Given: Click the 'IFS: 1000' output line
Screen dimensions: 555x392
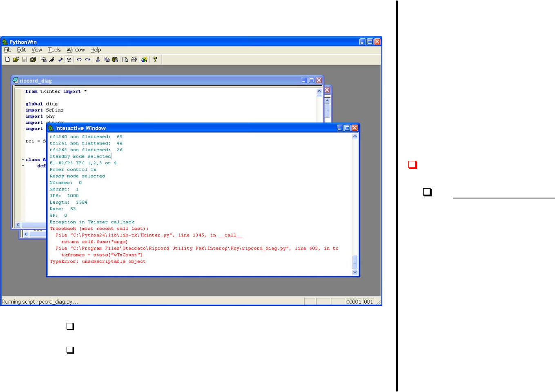Looking at the screenshot, I should 64,196.
